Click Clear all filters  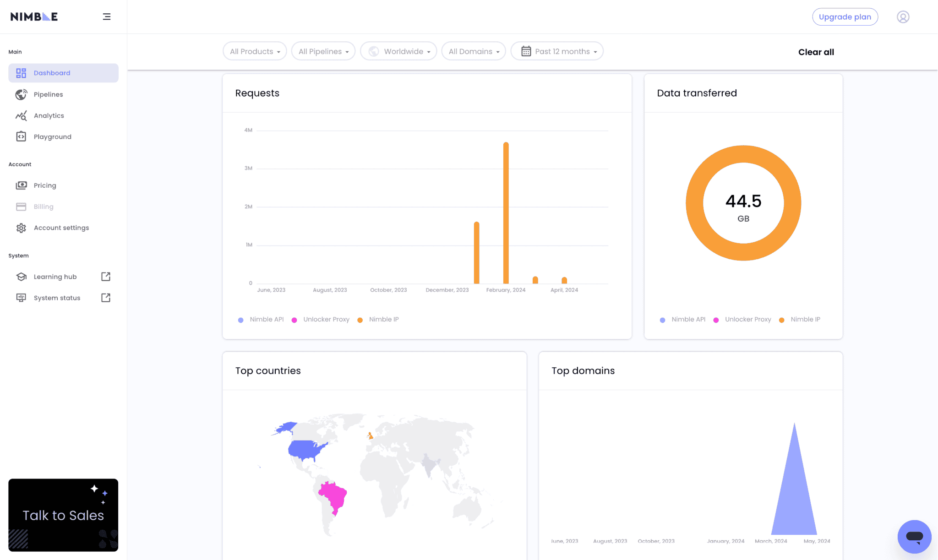coord(816,52)
